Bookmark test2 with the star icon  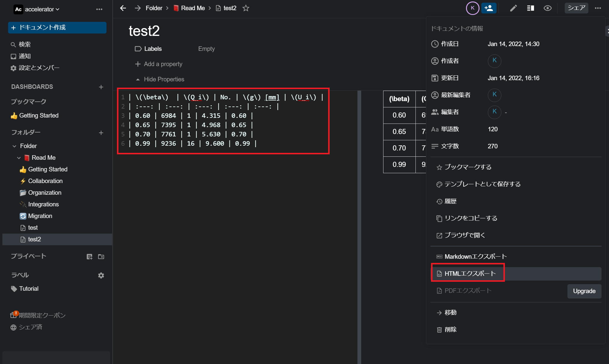[x=246, y=8]
